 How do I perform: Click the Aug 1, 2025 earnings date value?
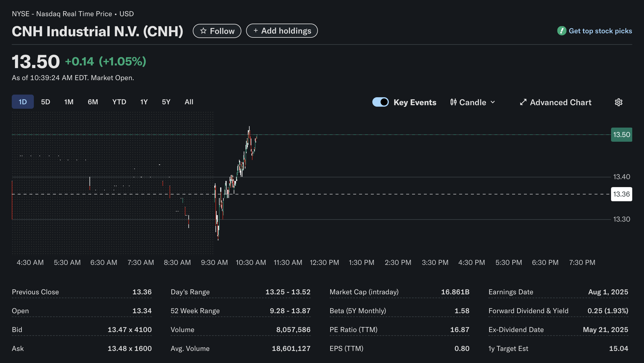pos(608,292)
